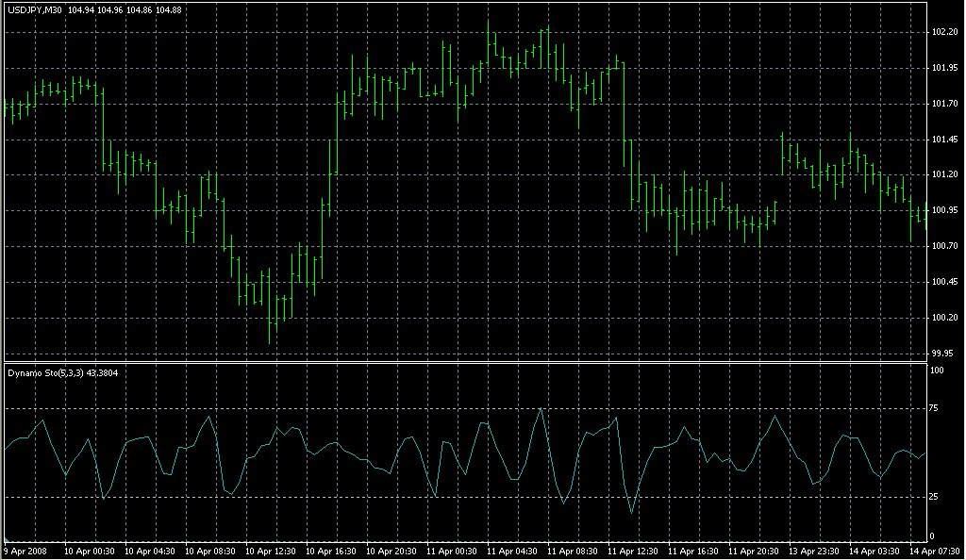Viewport: 966px width, 560px height.
Task: Click the divider between chart and indicator window
Action: [x=462, y=362]
